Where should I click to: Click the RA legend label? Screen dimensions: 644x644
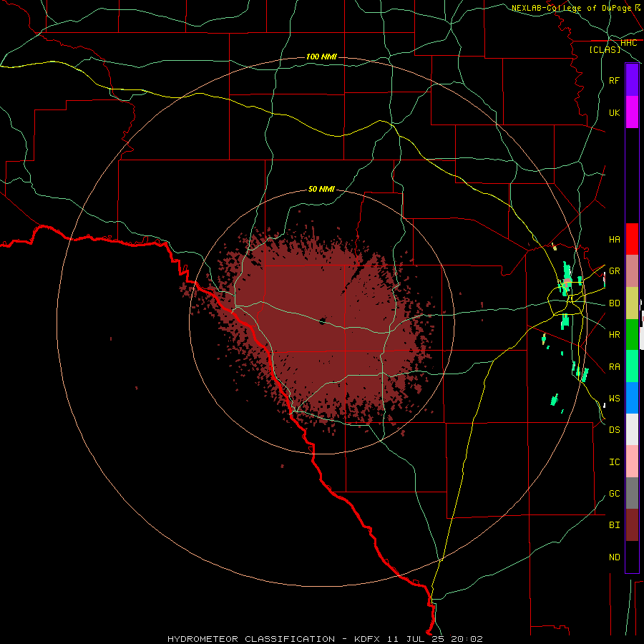[x=614, y=366]
